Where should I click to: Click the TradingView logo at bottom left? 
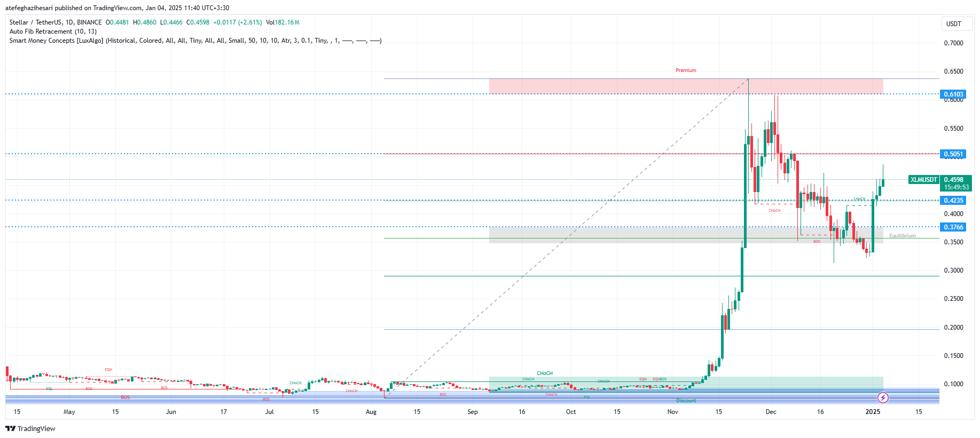pos(30,428)
